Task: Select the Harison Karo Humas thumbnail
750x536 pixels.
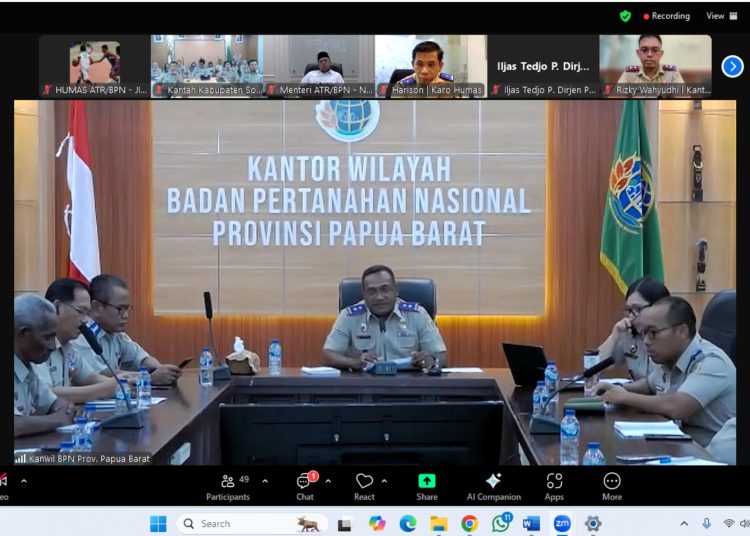Action: coord(431,66)
